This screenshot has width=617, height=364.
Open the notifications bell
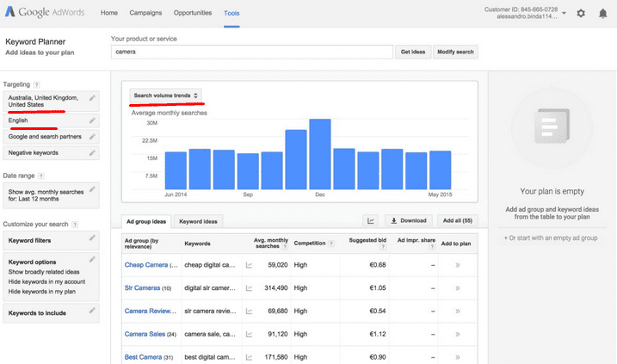(602, 14)
